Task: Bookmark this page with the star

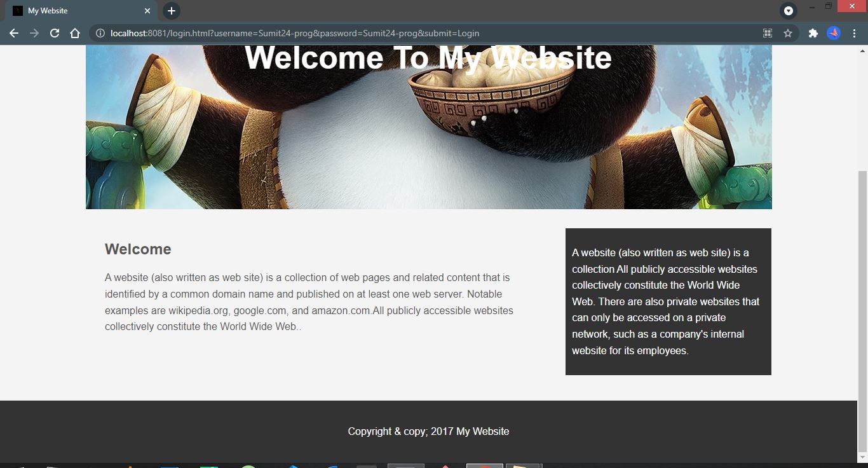Action: pos(788,33)
